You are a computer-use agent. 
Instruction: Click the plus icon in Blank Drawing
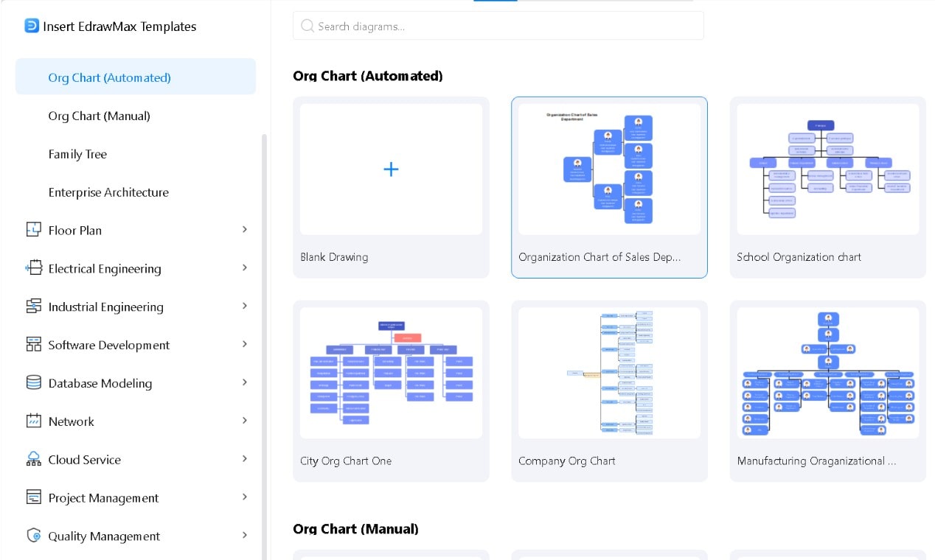(x=391, y=169)
